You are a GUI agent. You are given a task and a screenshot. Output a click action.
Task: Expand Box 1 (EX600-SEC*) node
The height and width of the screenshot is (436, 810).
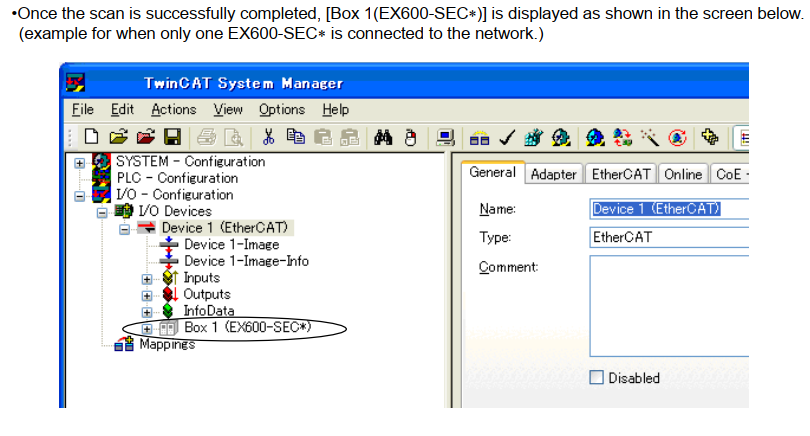pos(147,329)
